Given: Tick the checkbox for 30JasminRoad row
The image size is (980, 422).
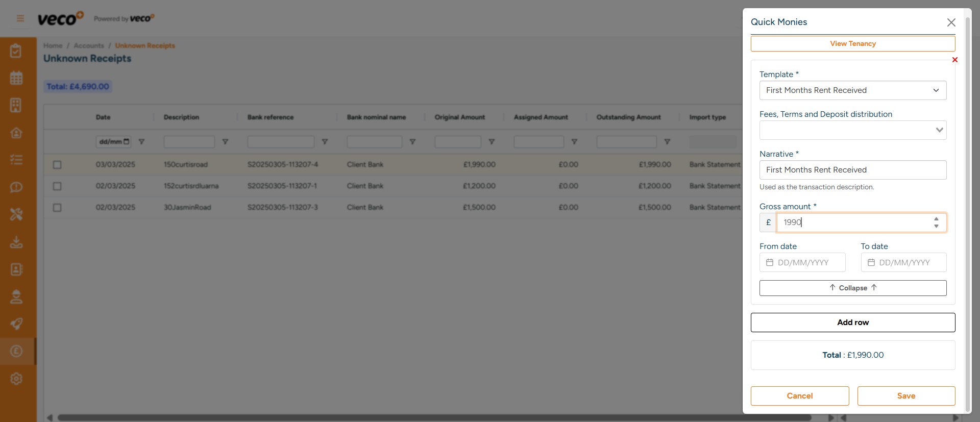Looking at the screenshot, I should pos(57,208).
